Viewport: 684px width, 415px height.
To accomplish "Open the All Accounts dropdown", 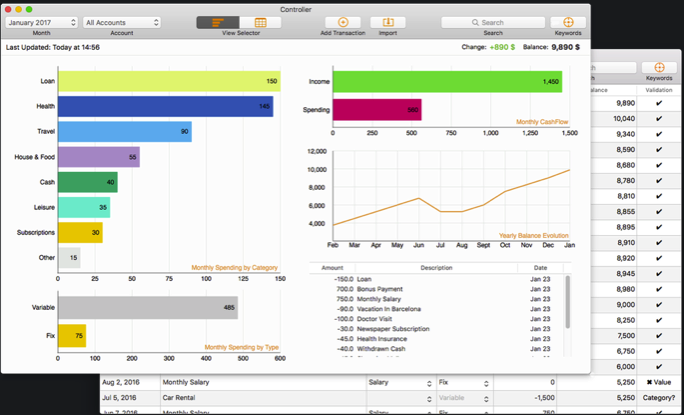I will coord(122,22).
